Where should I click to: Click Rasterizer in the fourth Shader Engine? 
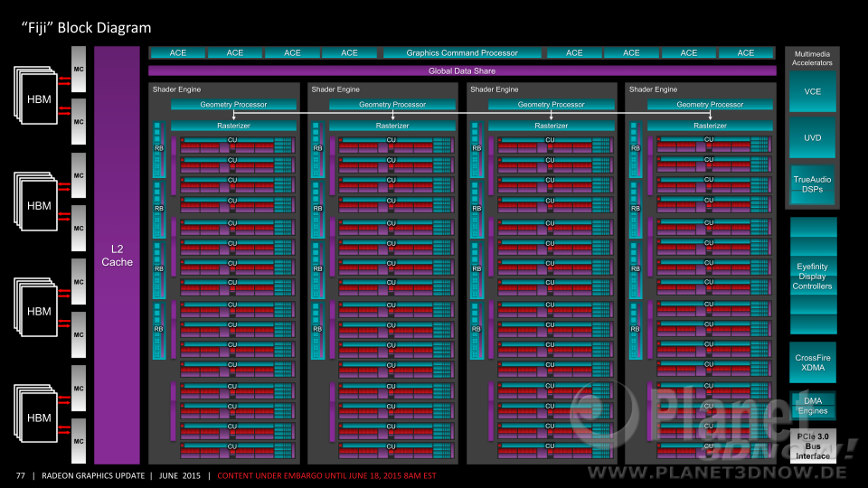click(711, 126)
